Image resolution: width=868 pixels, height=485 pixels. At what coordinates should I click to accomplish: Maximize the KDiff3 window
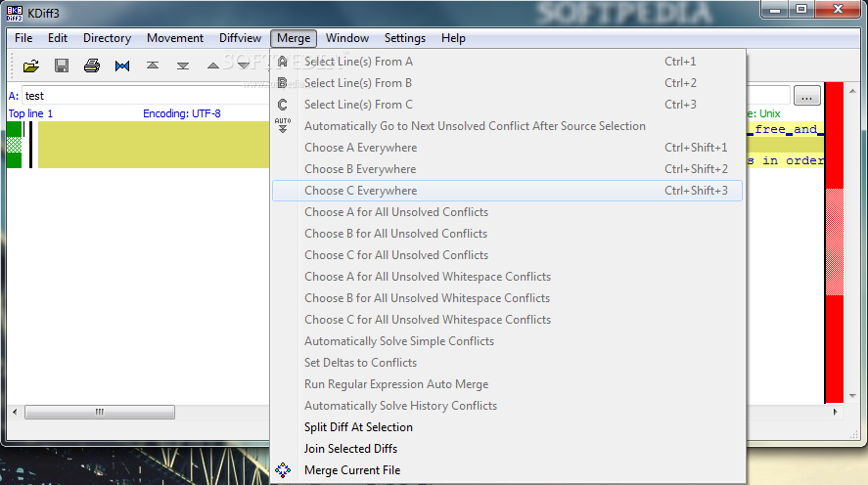click(x=801, y=10)
